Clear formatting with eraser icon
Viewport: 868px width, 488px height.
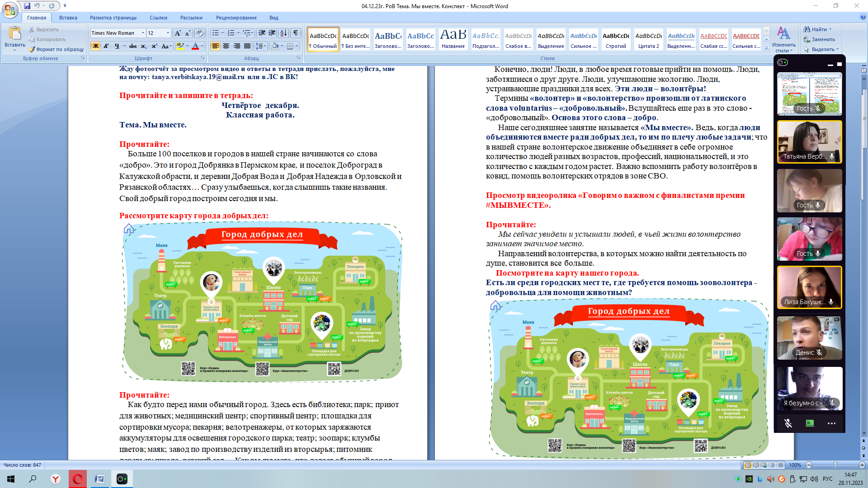[x=200, y=33]
